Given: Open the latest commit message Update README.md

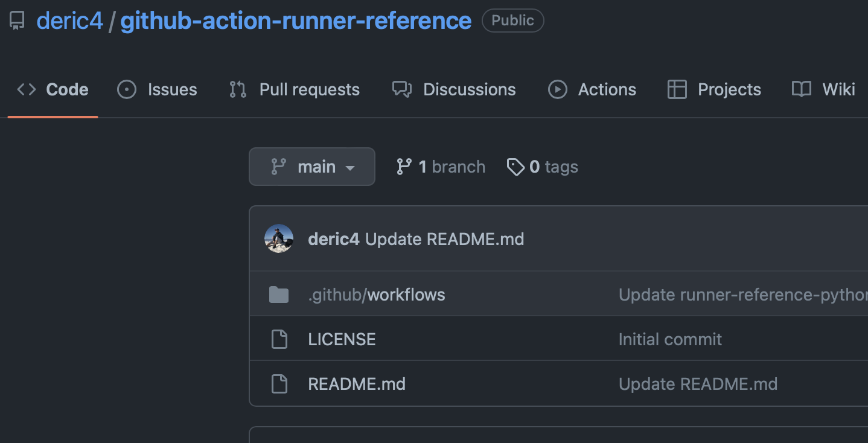Looking at the screenshot, I should 445,239.
